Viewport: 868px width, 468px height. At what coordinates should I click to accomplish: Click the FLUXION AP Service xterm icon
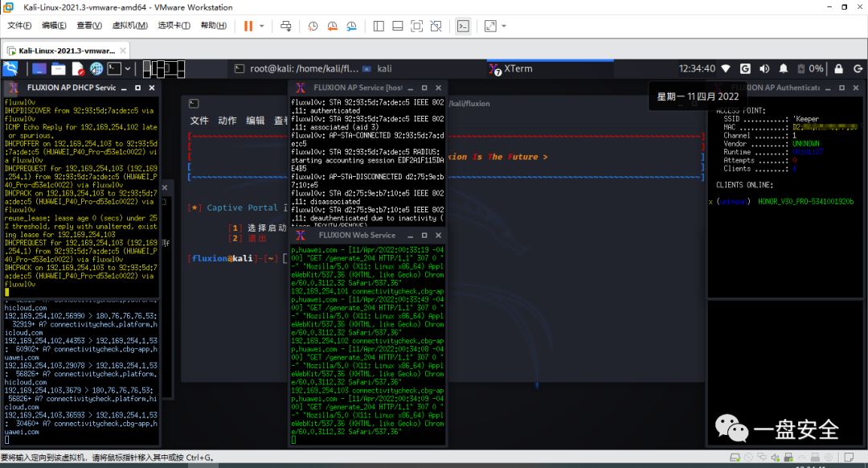click(300, 88)
